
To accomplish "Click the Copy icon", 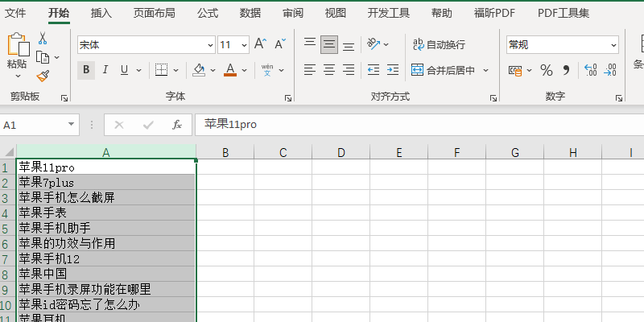I will (43, 57).
